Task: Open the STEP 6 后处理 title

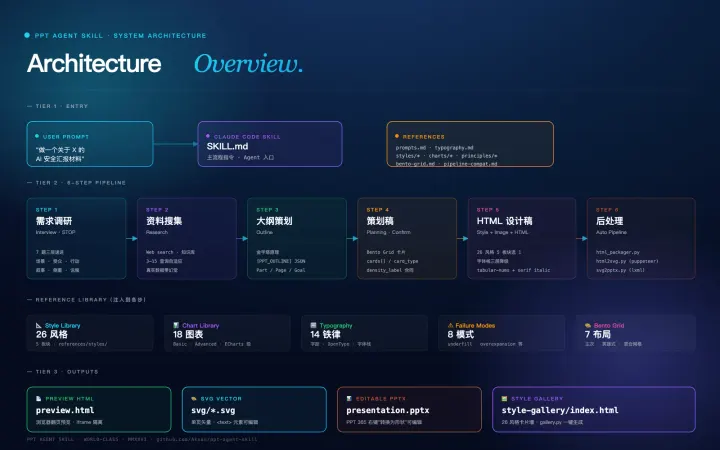Action: [x=609, y=221]
